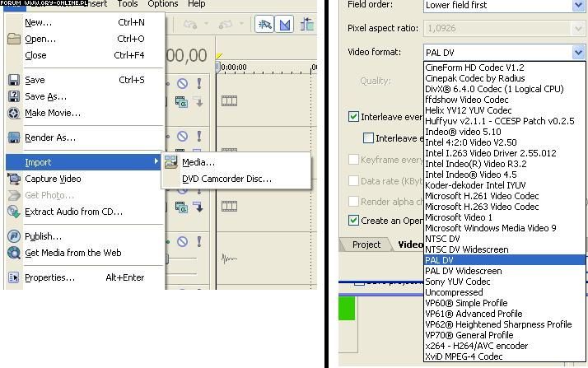Choose New... from the File menu
Screen dimensions: 588x368
[x=85, y=22]
